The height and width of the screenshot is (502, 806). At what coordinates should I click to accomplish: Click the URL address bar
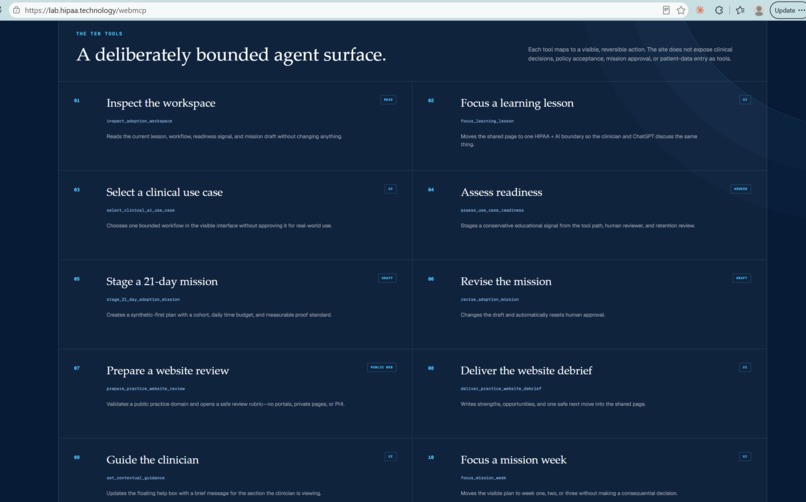(339, 10)
